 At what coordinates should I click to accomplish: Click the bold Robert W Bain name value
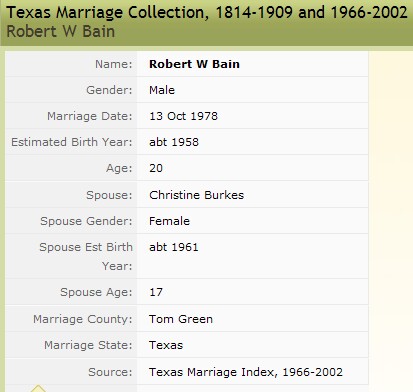click(x=194, y=64)
